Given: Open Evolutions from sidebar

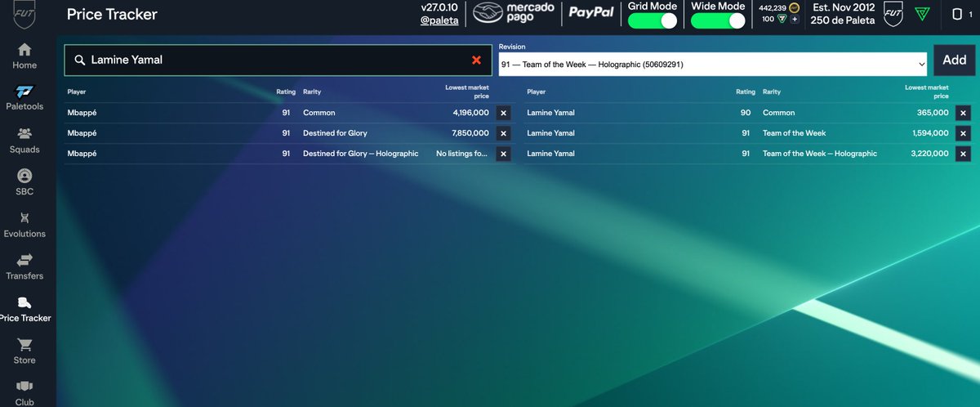Looking at the screenshot, I should click(x=24, y=226).
